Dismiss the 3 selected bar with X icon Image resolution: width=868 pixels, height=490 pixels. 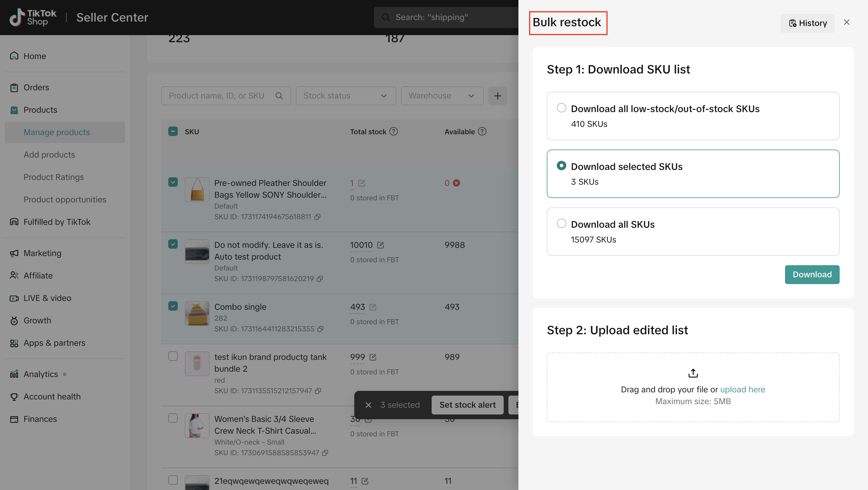368,405
